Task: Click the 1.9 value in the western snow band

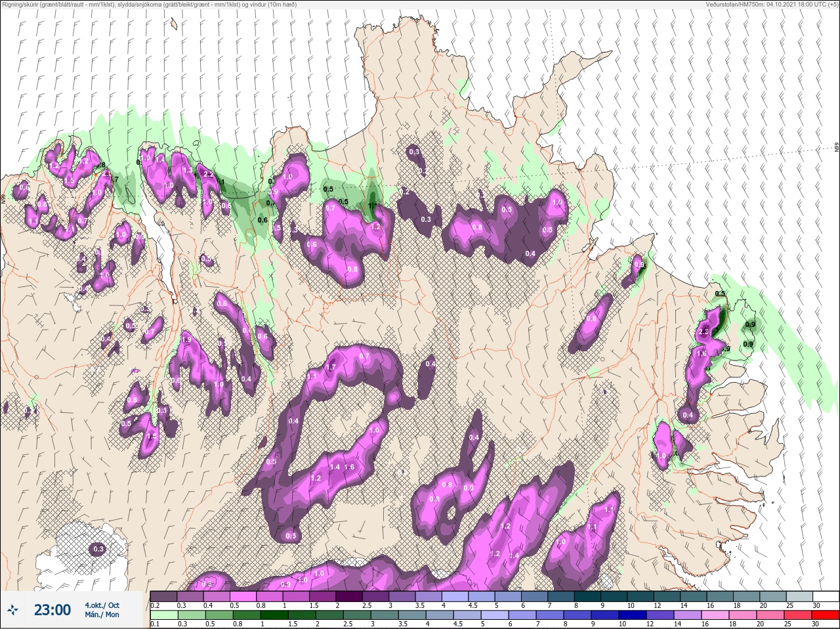Action: [x=186, y=340]
